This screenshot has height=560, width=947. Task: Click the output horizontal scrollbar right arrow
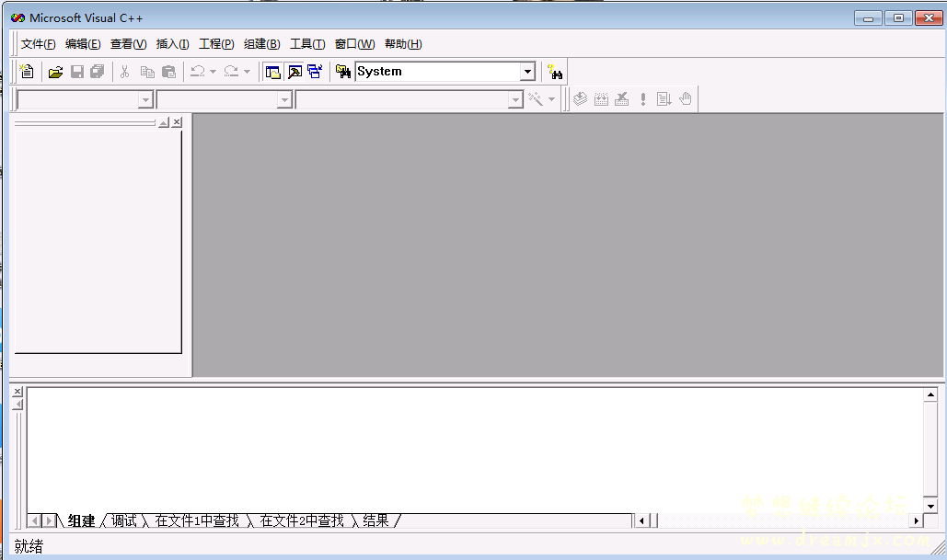click(917, 520)
